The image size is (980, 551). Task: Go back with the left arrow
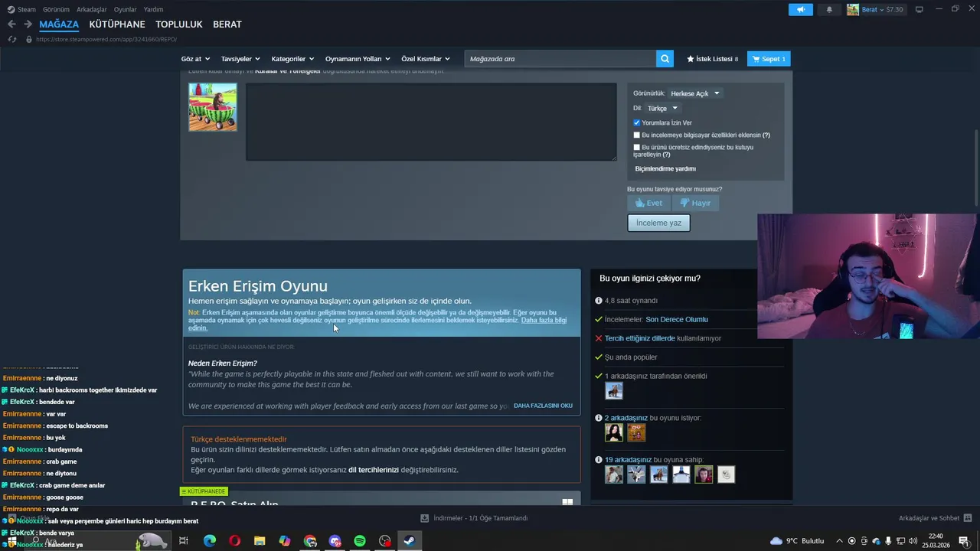coord(11,24)
